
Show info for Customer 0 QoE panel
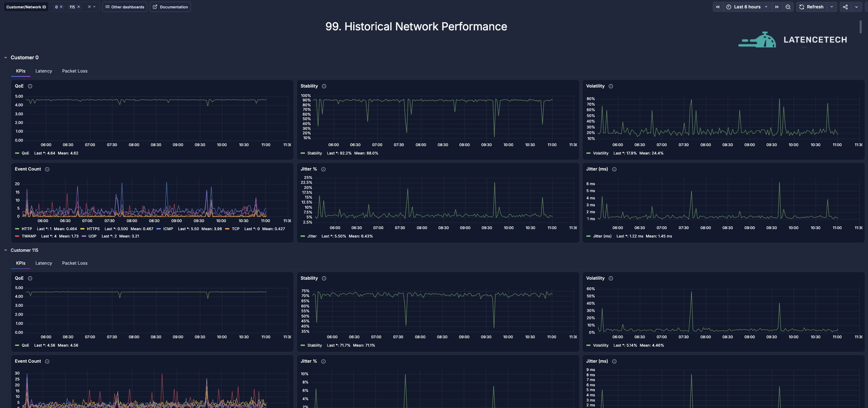pos(30,86)
